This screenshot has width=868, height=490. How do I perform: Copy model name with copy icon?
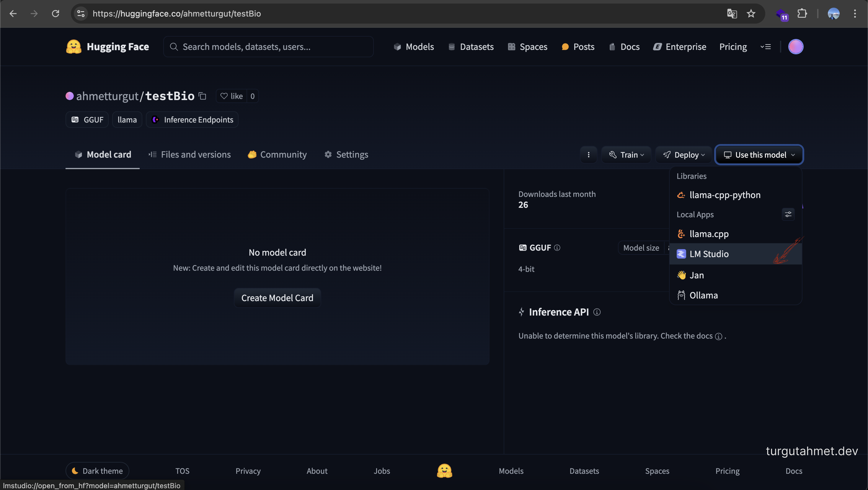pyautogui.click(x=202, y=96)
